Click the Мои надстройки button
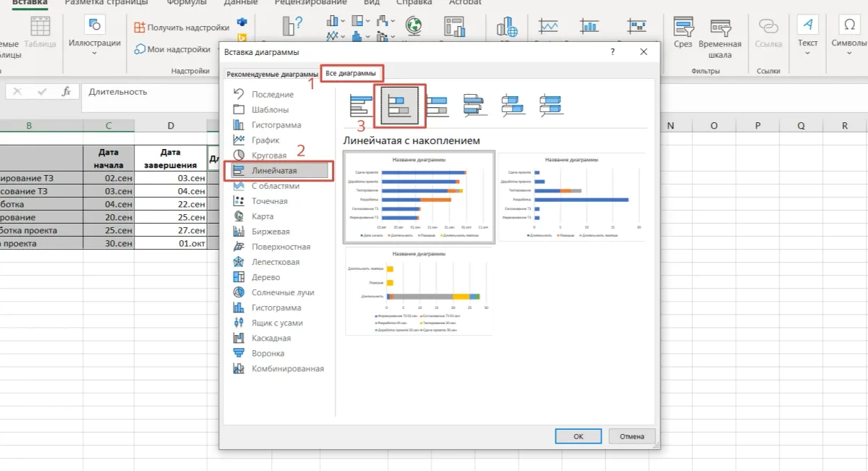Image resolution: width=868 pixels, height=471 pixels. click(x=173, y=49)
